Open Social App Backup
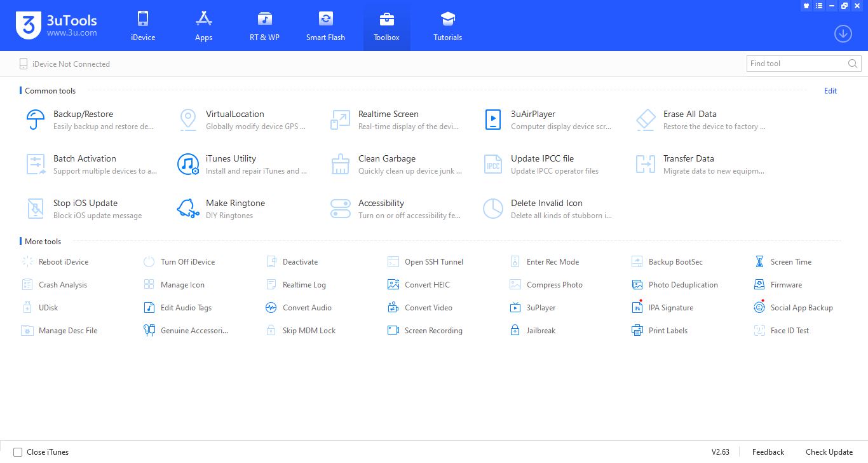The image size is (868, 463). click(x=793, y=308)
